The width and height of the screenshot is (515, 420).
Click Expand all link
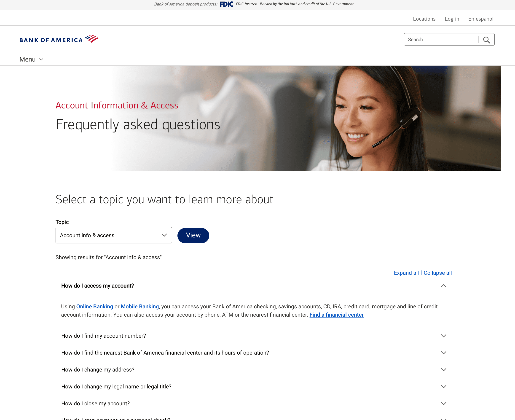pyautogui.click(x=406, y=273)
